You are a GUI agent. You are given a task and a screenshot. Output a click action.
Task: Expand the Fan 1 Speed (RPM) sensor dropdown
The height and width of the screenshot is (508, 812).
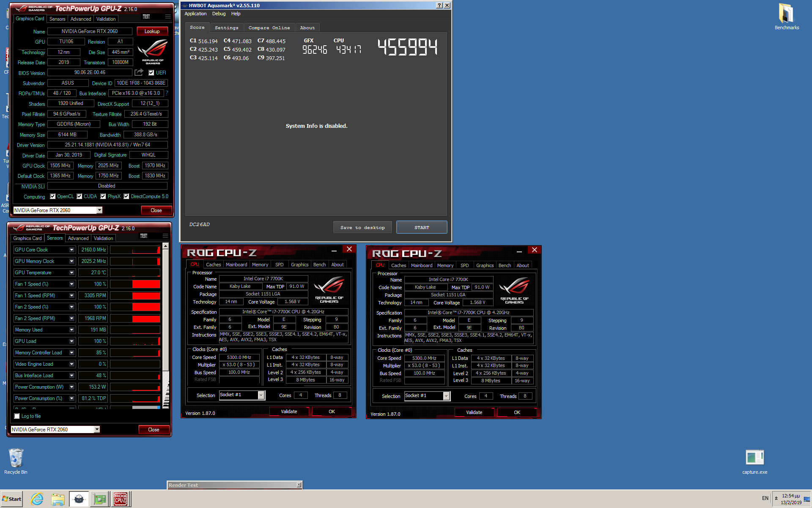coord(71,295)
